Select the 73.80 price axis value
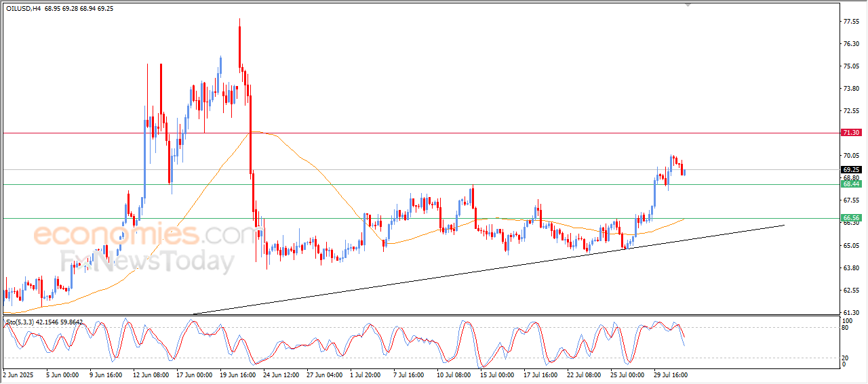Viewport: 868px width, 384px height. tap(851, 88)
